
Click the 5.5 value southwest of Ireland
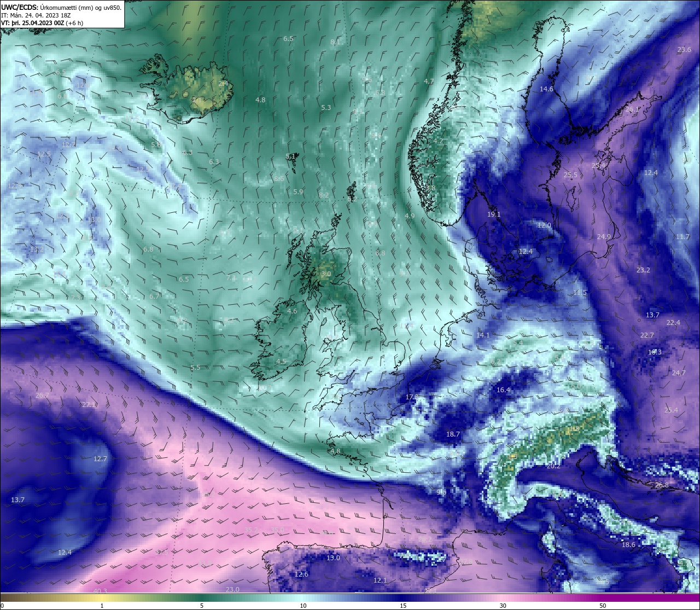coord(195,368)
